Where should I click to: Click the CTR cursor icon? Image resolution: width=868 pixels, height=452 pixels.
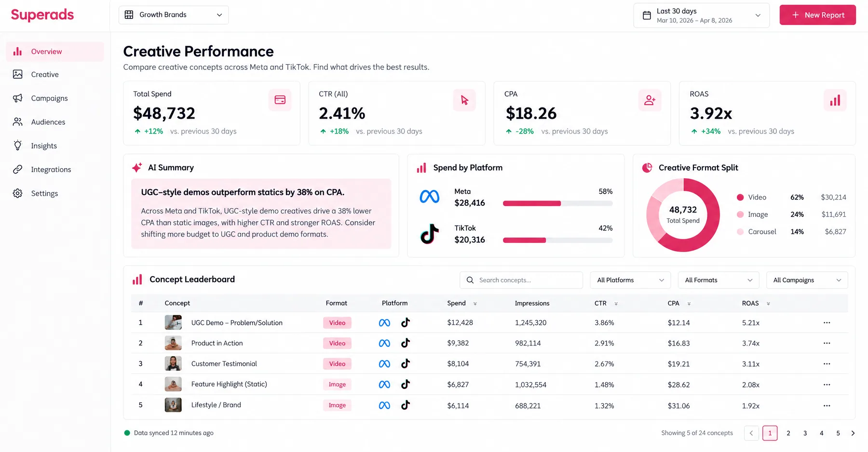[464, 100]
